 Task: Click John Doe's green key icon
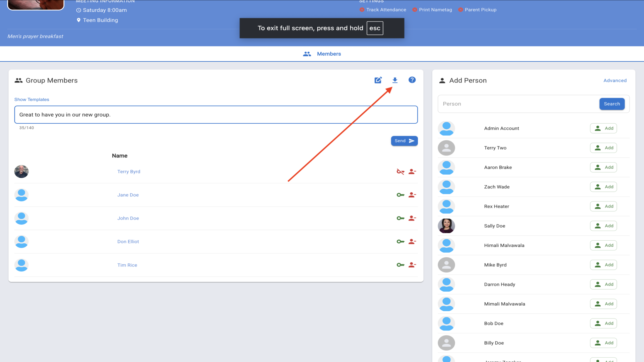click(400, 218)
